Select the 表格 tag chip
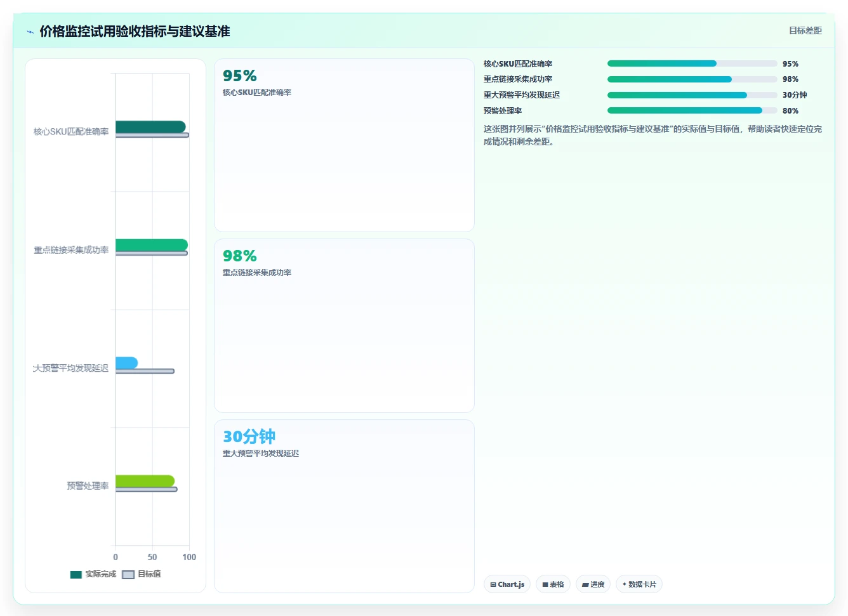Image resolution: width=848 pixels, height=616 pixels. (x=553, y=584)
